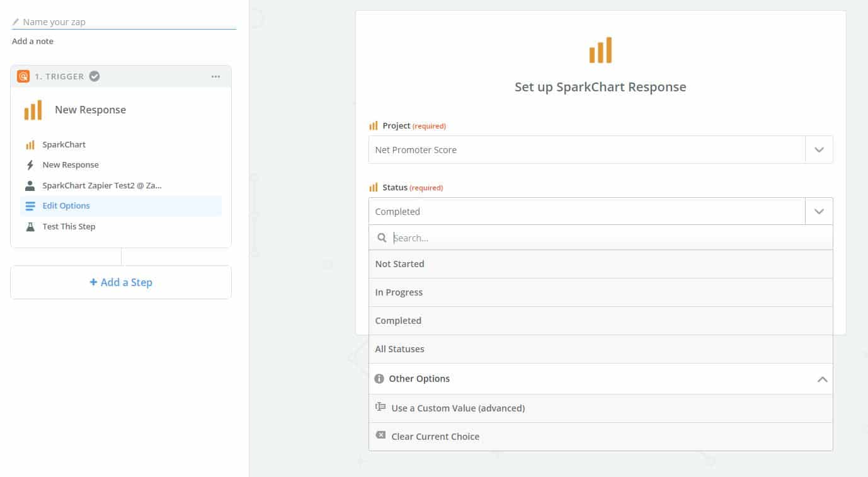
Task: Click the info icon next to Other Options
Action: pos(379,378)
